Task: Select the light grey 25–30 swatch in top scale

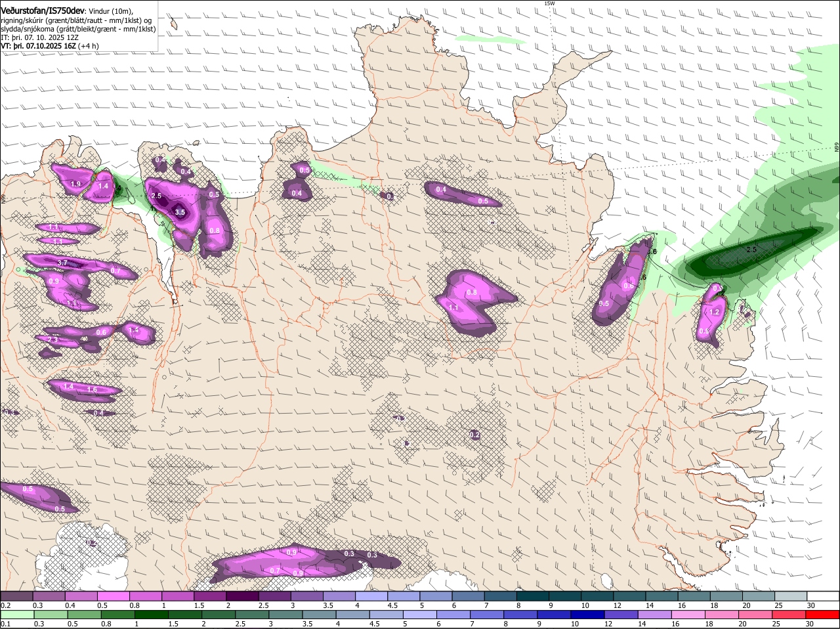Action: pos(791,596)
